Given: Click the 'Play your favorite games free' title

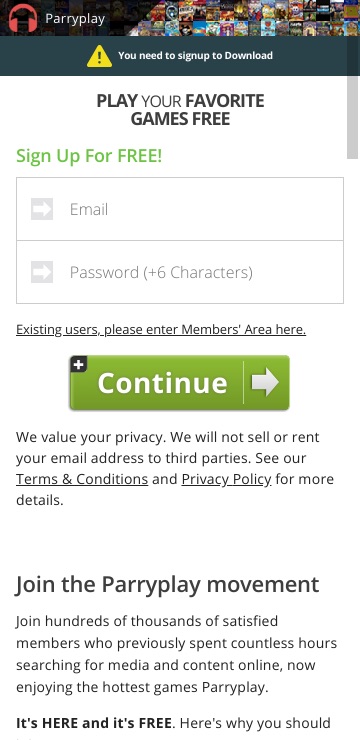Looking at the screenshot, I should [x=180, y=109].
